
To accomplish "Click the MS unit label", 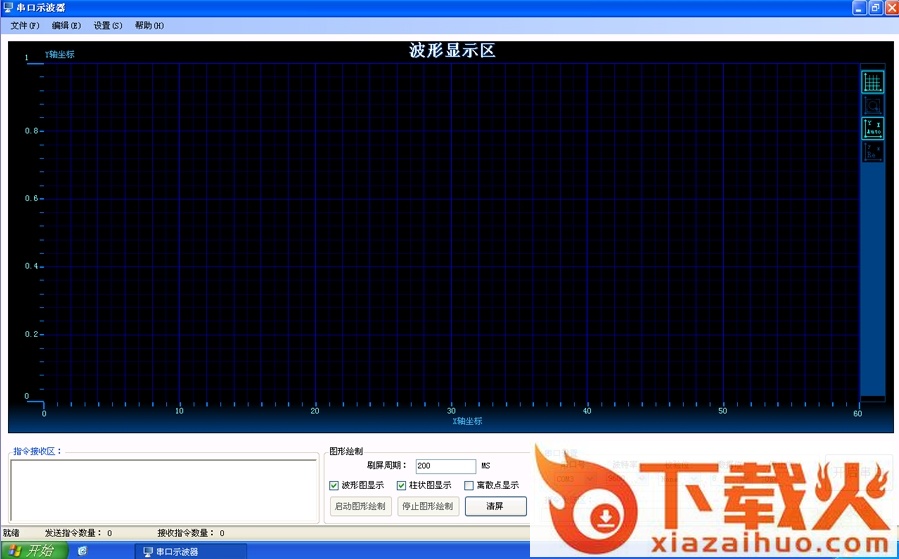I will 486,466.
